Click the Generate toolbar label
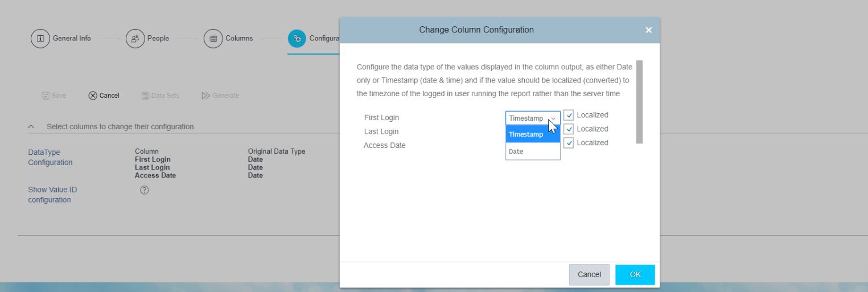This screenshot has height=292, width=868. (226, 96)
